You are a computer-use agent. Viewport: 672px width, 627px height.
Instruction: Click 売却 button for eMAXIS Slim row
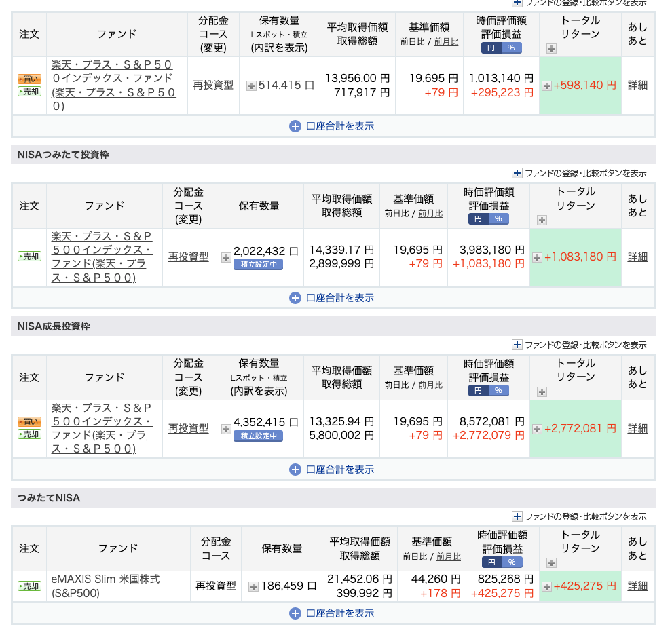(x=29, y=586)
